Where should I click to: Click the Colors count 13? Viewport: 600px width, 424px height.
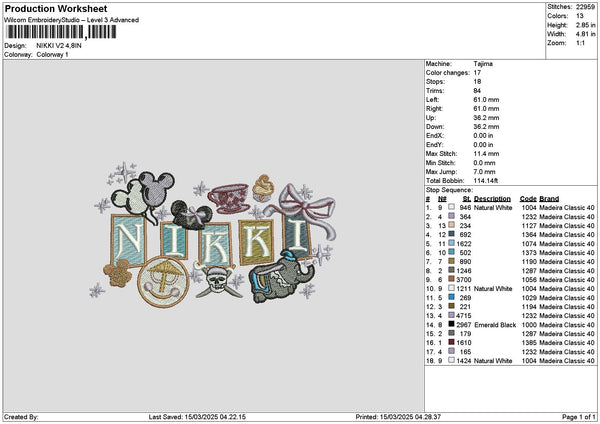(580, 16)
